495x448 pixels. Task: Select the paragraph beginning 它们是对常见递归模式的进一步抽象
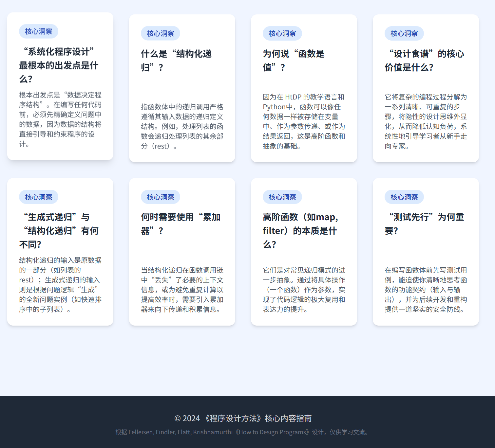click(304, 290)
